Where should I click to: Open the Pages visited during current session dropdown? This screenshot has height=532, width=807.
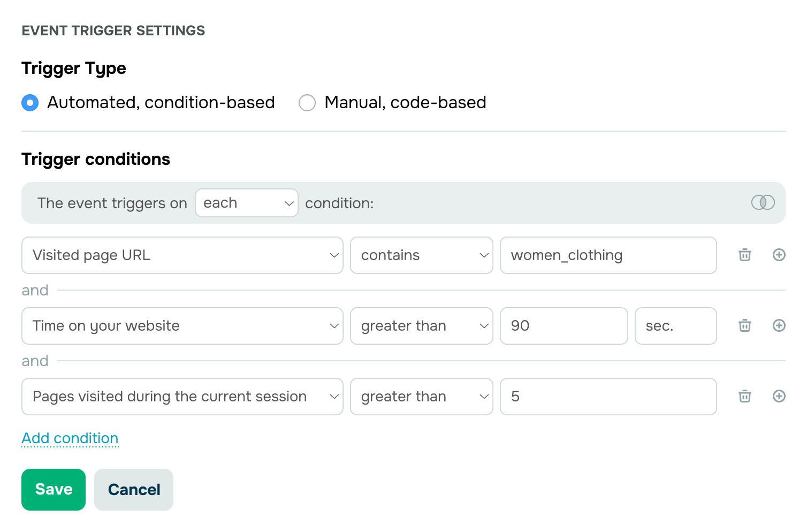[x=182, y=397]
